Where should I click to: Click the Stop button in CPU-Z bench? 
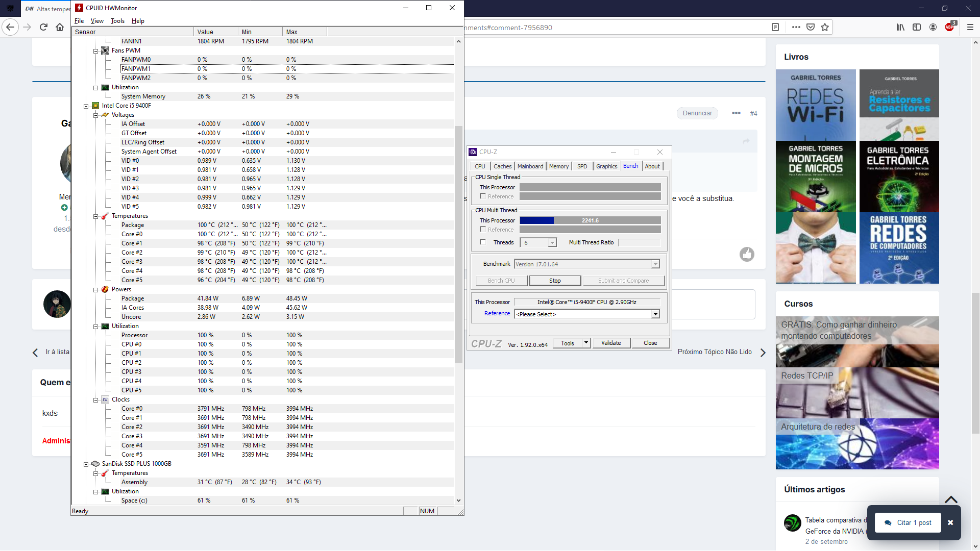[555, 281]
